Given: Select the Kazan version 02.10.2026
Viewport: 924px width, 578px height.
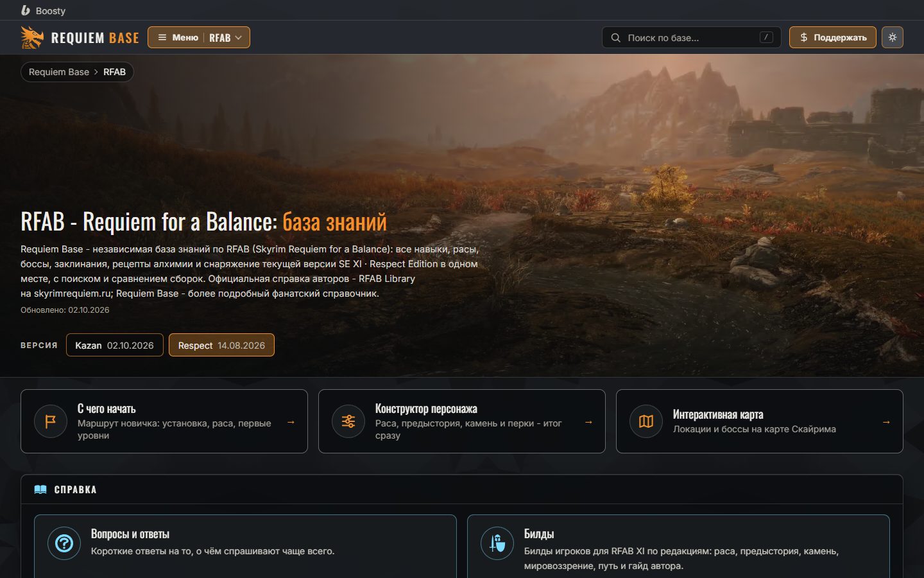Looking at the screenshot, I should click(x=115, y=345).
